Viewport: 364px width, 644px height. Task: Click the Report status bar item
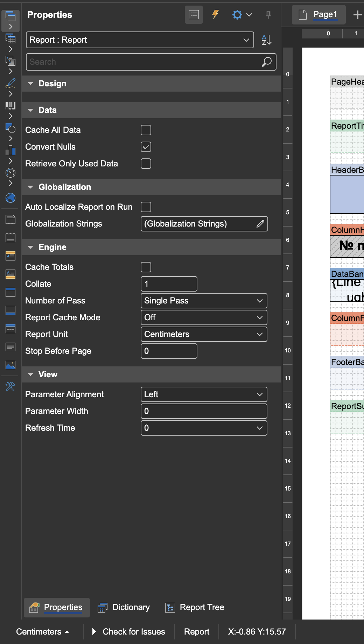[197, 632]
